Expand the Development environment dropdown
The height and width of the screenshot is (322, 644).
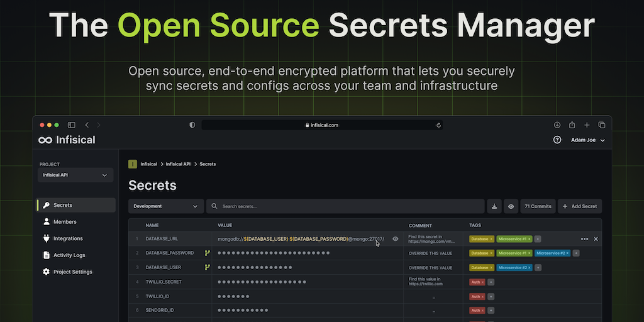click(x=166, y=206)
